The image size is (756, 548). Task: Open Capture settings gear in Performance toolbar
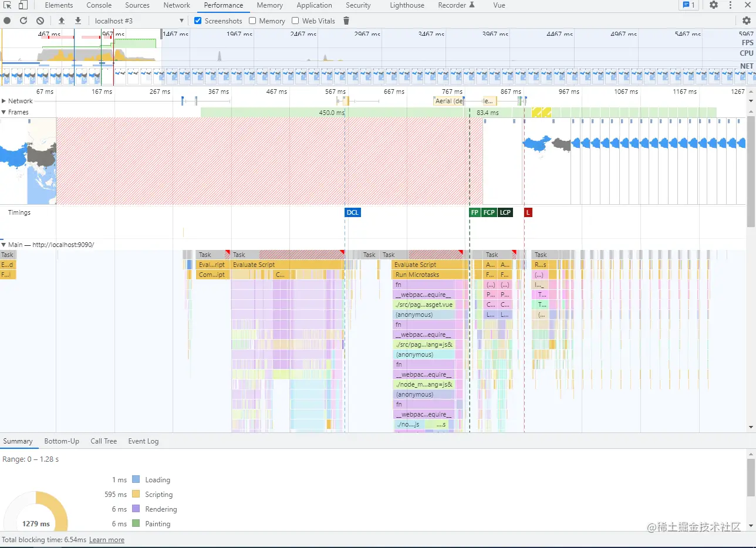pos(747,21)
